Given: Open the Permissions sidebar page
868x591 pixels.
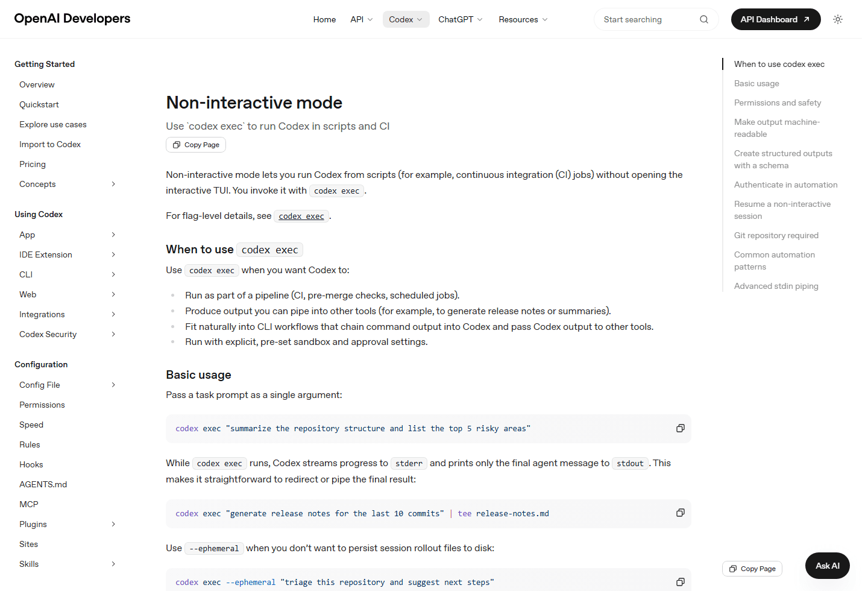Looking at the screenshot, I should tap(42, 405).
